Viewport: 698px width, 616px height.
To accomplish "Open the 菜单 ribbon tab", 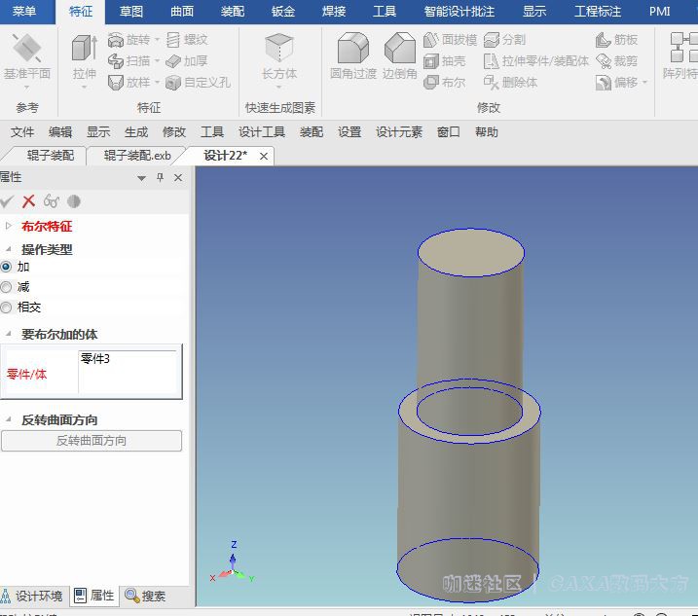I will pyautogui.click(x=24, y=11).
